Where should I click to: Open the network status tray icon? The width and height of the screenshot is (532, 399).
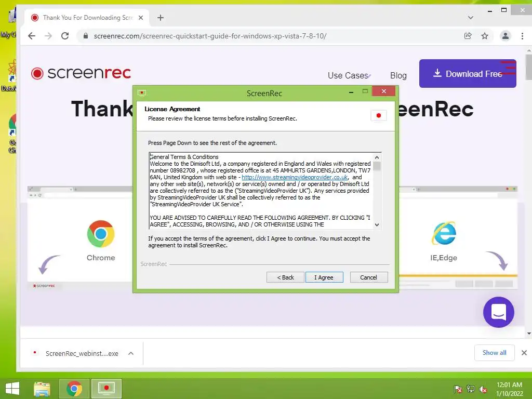click(471, 389)
